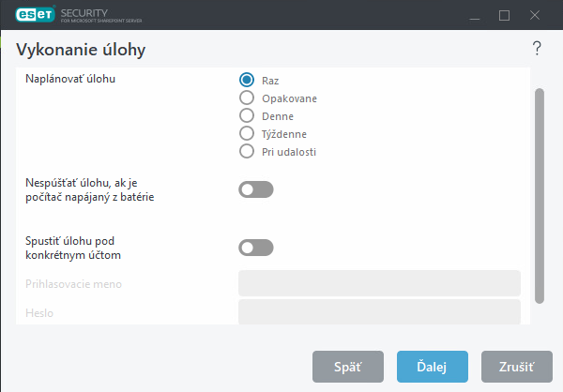This screenshot has height=392, width=563.
Task: Open help with the question mark icon
Action: (537, 49)
